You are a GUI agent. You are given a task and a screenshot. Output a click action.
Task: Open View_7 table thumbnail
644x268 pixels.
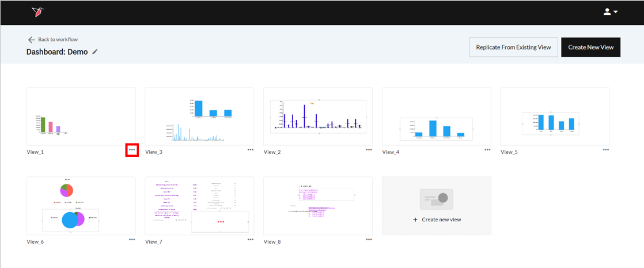(x=199, y=206)
